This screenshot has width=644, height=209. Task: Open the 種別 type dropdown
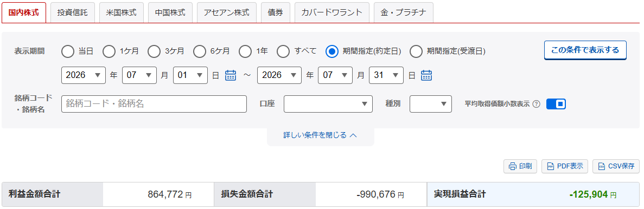[431, 104]
